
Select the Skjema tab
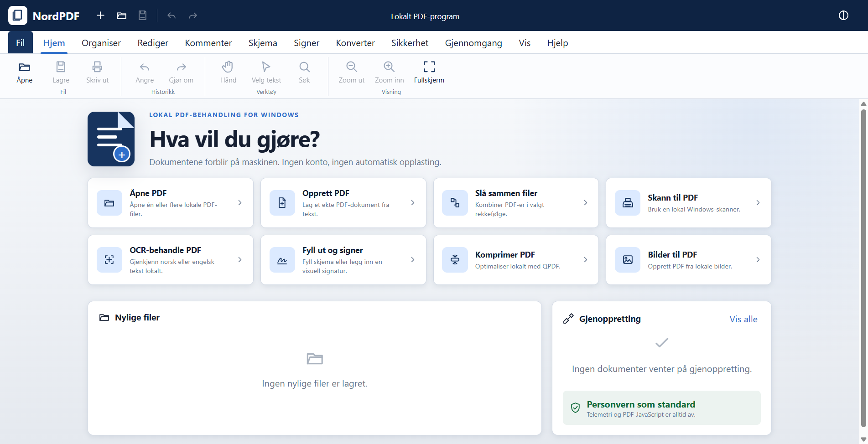coord(263,42)
